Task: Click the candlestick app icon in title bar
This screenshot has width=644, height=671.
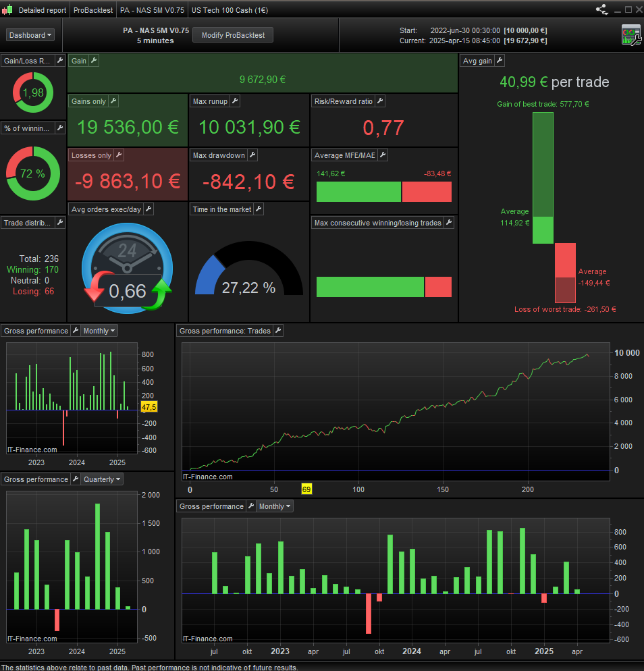Action: click(x=7, y=10)
